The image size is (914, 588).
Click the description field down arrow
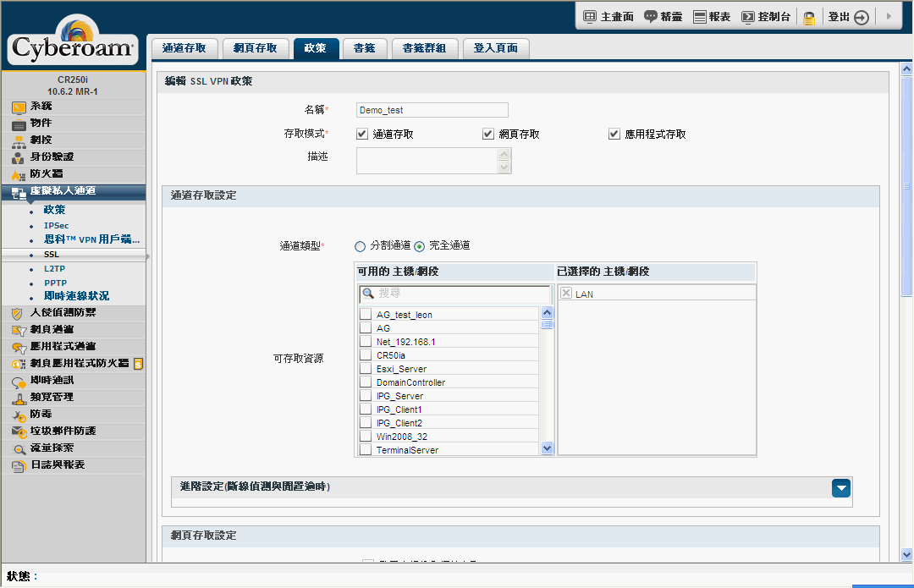(x=504, y=168)
